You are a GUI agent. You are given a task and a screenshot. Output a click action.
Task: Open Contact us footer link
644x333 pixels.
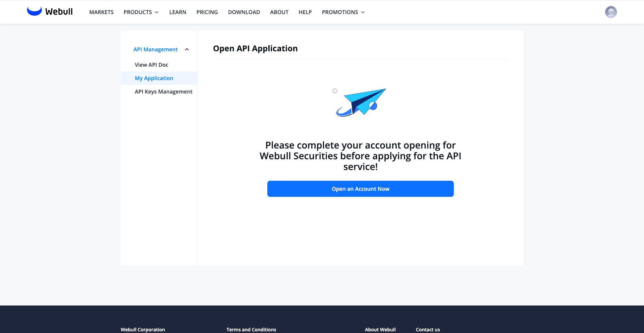[x=428, y=330]
